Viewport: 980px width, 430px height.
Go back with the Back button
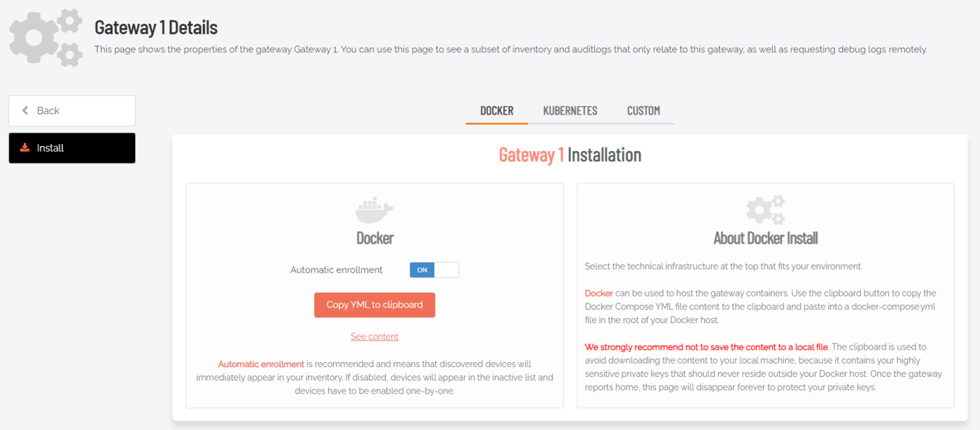click(x=72, y=110)
